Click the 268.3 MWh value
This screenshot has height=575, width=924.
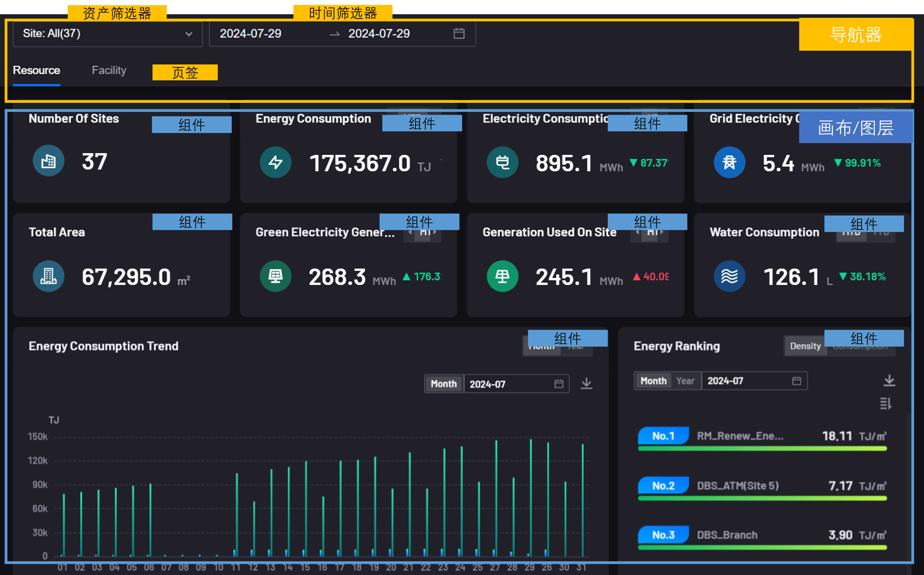(x=352, y=277)
